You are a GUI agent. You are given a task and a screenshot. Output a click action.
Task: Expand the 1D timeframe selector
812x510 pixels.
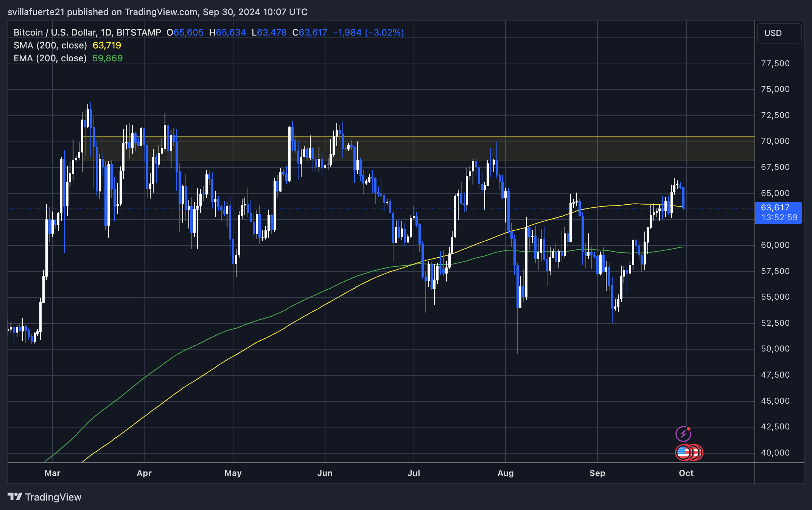pos(105,33)
